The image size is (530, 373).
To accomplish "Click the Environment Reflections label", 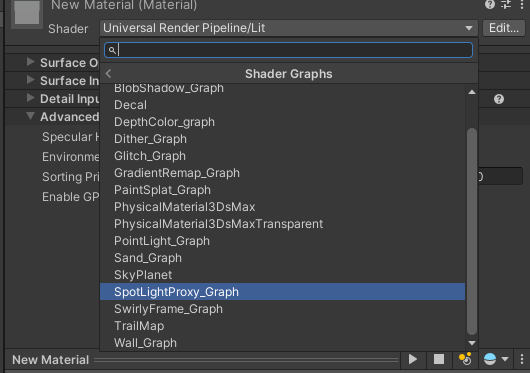I will [x=71, y=157].
